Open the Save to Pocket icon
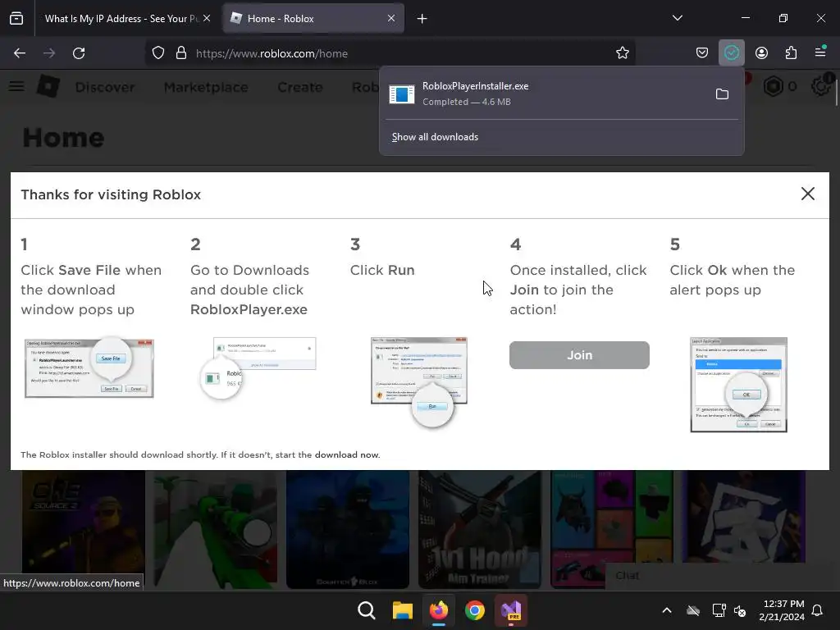The height and width of the screenshot is (630, 840). [x=702, y=52]
